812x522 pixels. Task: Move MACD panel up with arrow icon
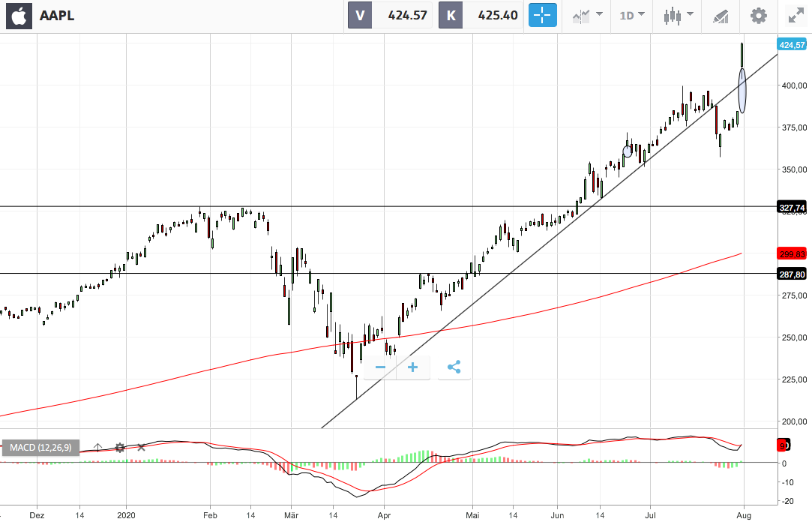point(98,448)
